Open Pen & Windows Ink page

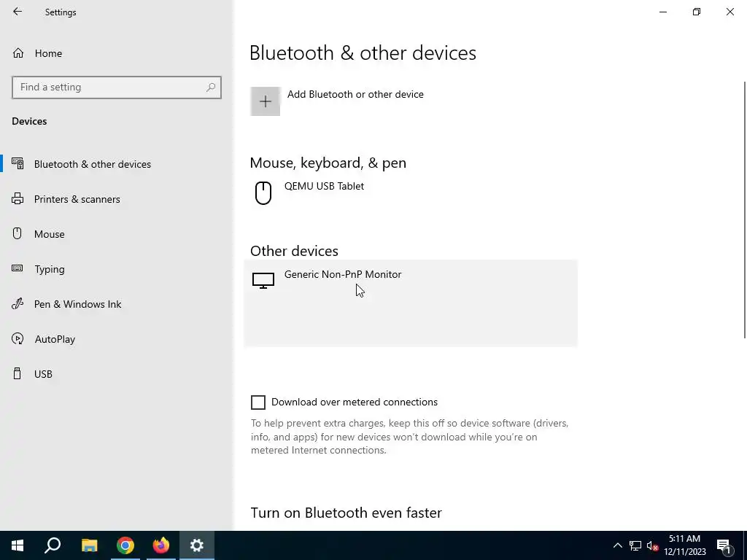(117, 304)
